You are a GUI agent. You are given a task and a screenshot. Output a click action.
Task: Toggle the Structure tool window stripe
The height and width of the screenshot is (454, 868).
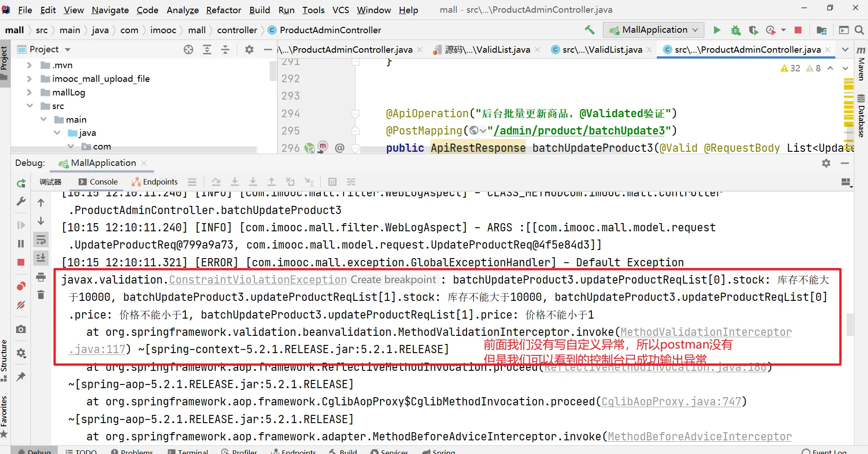[5, 361]
